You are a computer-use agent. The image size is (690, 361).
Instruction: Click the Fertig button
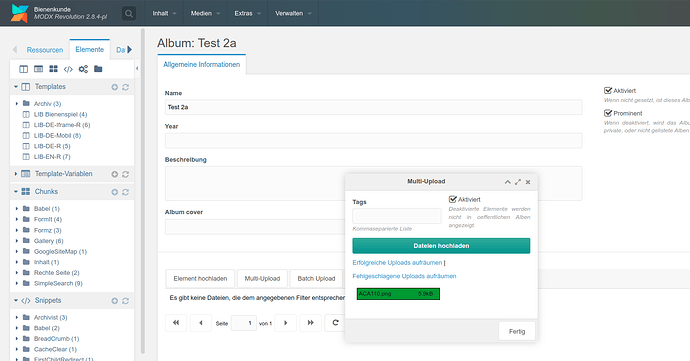pyautogui.click(x=517, y=331)
